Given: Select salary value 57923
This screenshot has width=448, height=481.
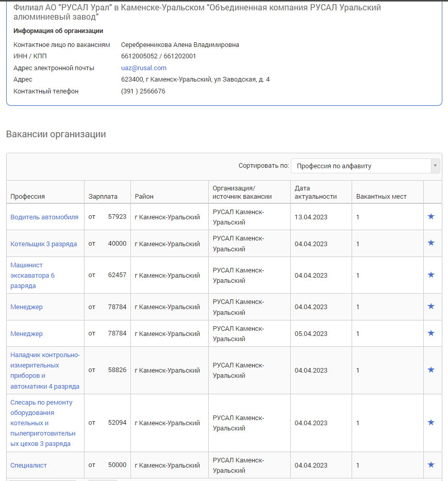Looking at the screenshot, I should tap(117, 217).
